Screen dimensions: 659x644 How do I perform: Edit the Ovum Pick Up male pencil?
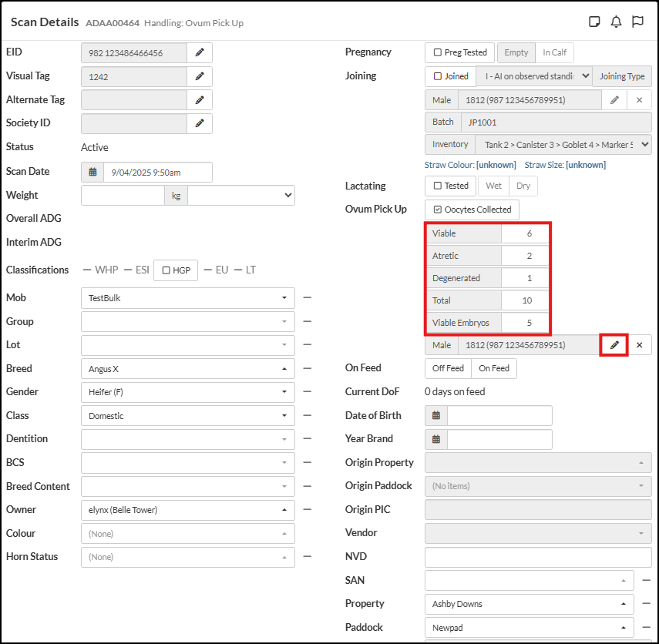point(614,345)
